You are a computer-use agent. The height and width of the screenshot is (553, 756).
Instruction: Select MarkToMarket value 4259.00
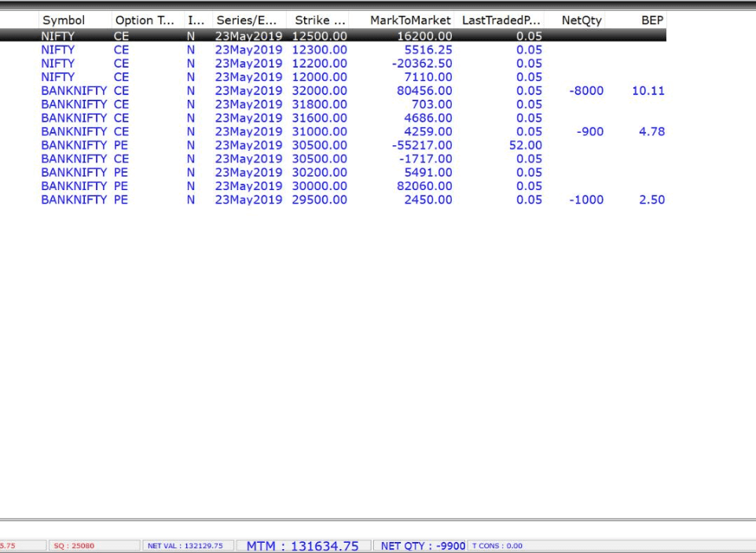pos(428,132)
